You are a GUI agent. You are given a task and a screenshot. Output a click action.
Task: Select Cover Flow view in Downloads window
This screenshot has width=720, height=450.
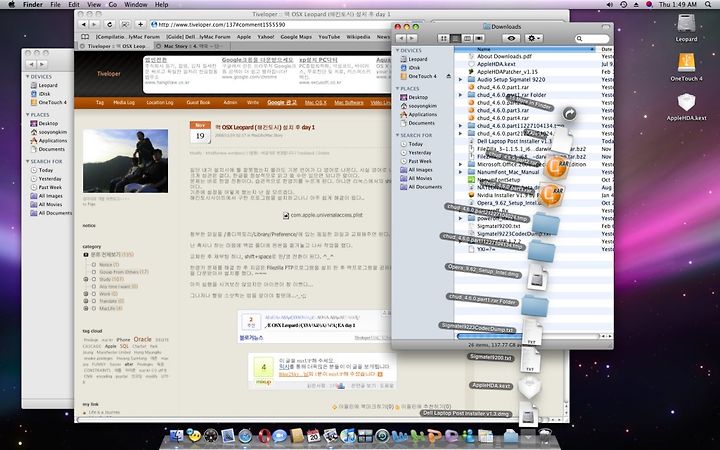coord(479,39)
